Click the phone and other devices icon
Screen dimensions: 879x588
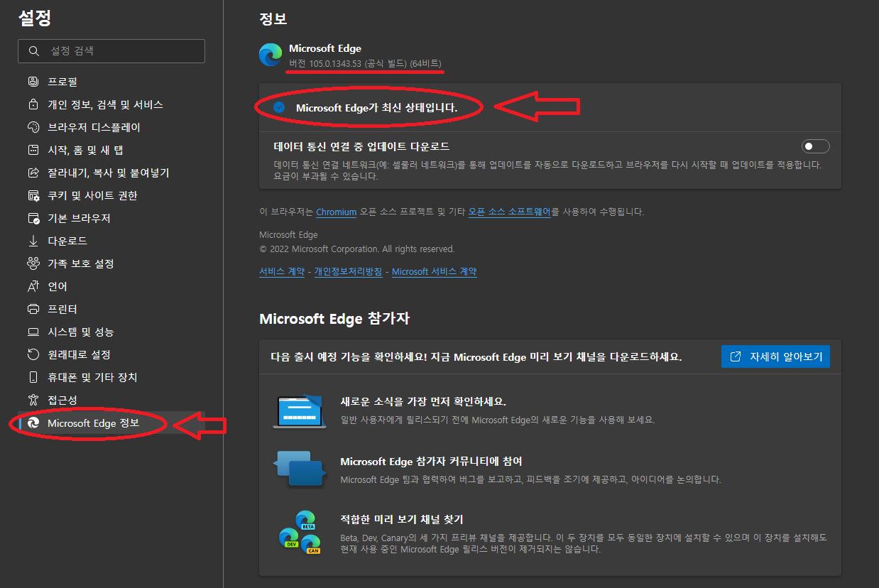33,377
